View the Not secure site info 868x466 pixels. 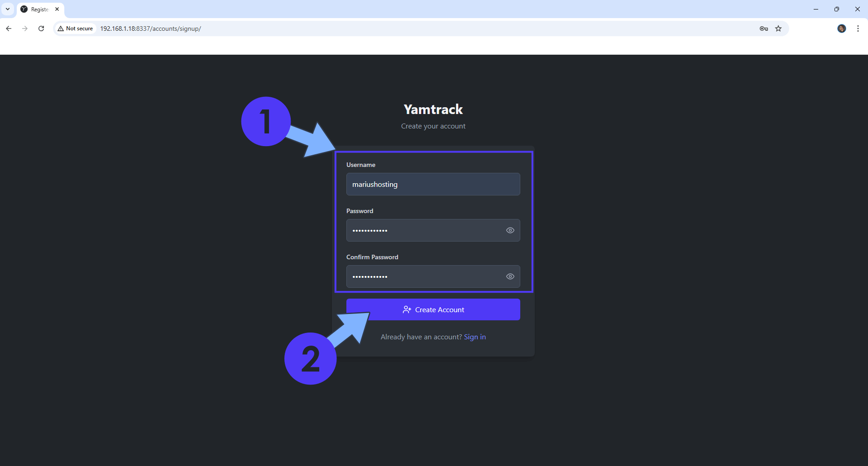(x=75, y=29)
